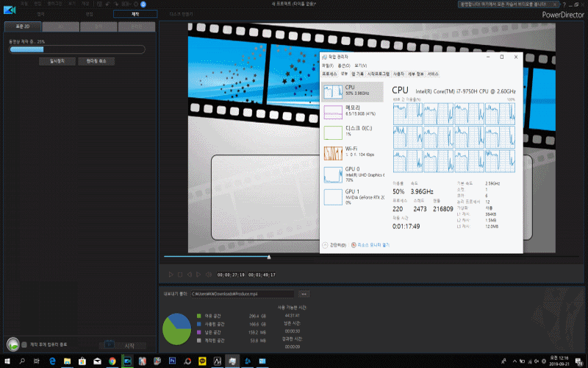Image resolution: width=588 pixels, height=368 pixels.
Task: Switch to 사용자 tab in Task Manager
Action: click(x=398, y=74)
